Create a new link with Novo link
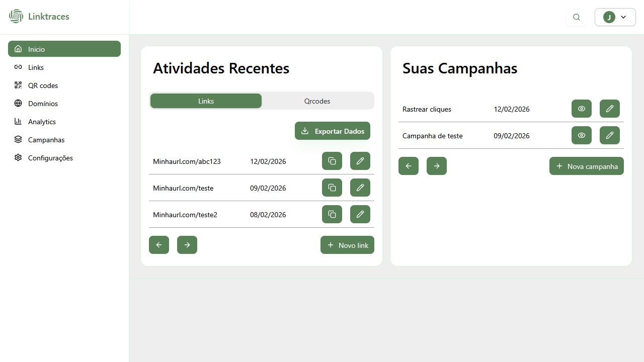The width and height of the screenshot is (644, 362). tap(347, 245)
